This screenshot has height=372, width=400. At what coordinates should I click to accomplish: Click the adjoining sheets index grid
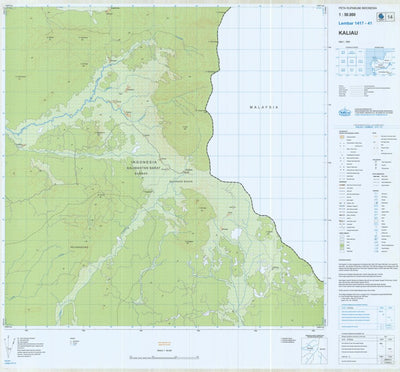tap(351, 62)
